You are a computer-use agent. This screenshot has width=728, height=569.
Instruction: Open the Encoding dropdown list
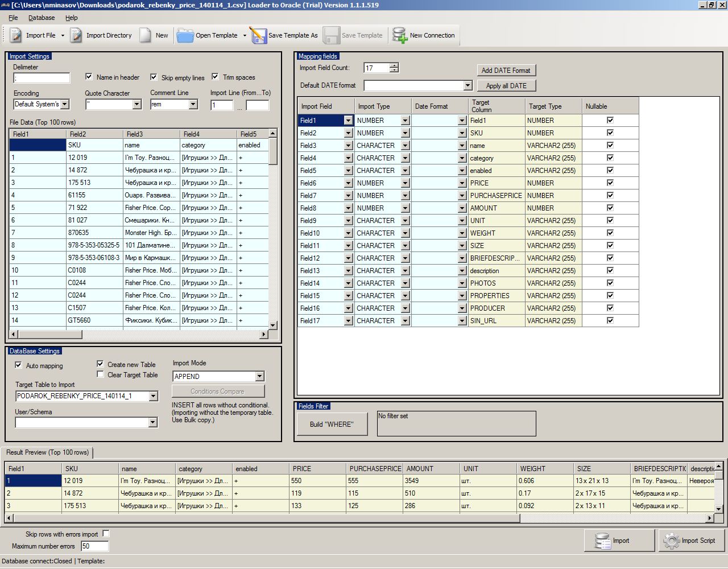click(65, 104)
